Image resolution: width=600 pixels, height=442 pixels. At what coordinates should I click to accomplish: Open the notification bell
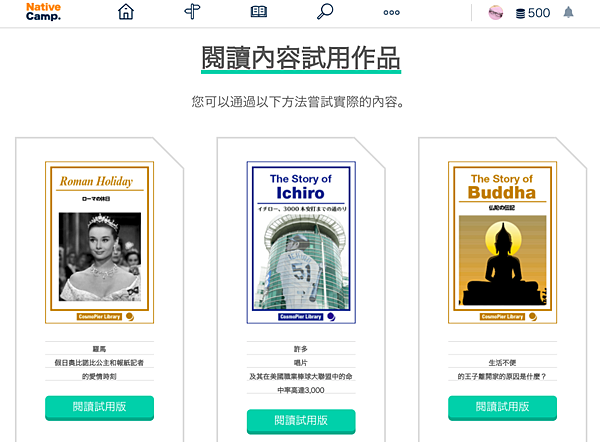tap(569, 13)
